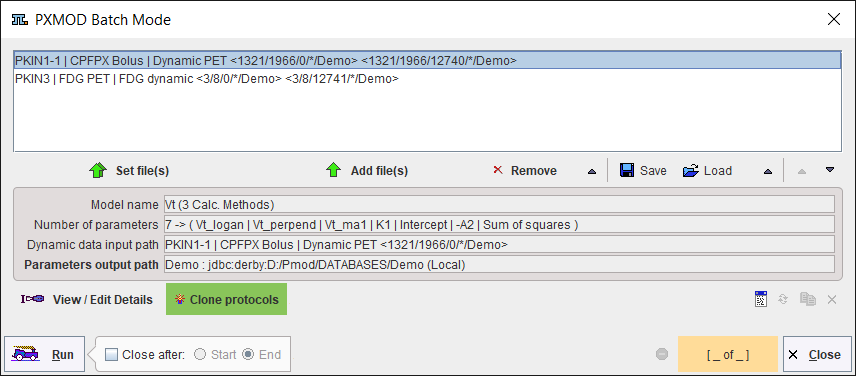Image resolution: width=856 pixels, height=376 pixels.
Task: Expand the arrow next to Load
Action: point(768,171)
